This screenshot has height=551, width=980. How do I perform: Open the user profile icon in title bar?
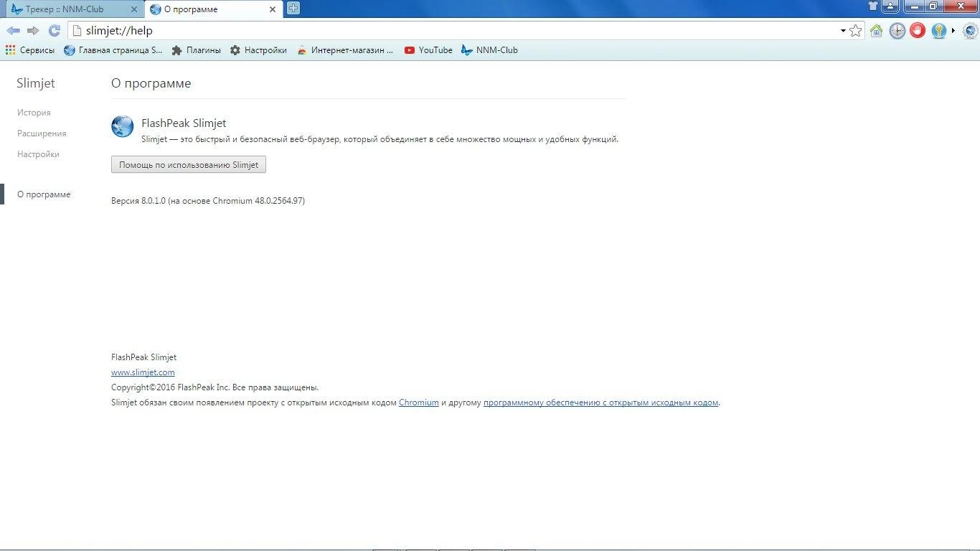tap(890, 6)
